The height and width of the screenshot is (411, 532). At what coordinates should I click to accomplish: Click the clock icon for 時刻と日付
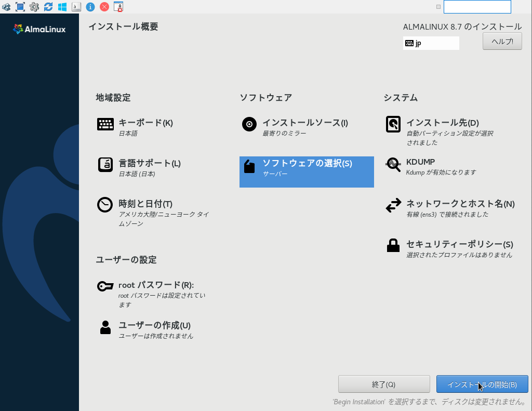[x=105, y=205]
